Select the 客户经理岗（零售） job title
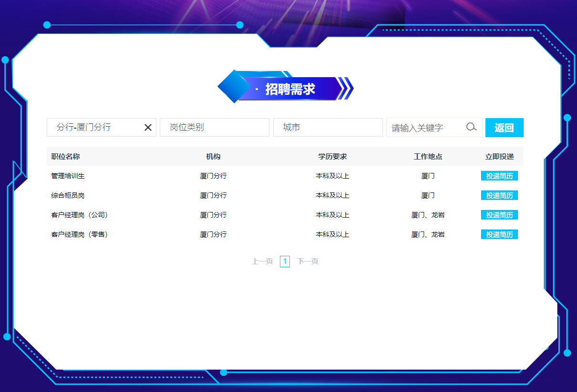The image size is (577, 392). [80, 234]
